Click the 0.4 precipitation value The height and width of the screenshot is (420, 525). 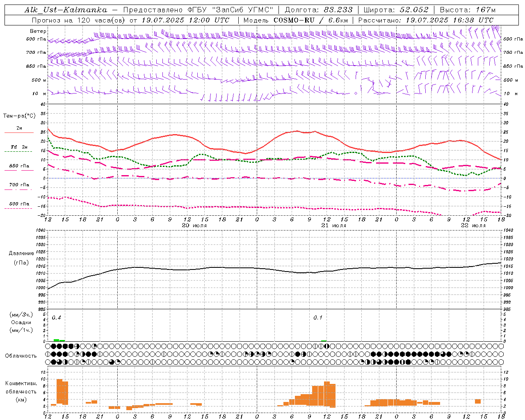56,318
